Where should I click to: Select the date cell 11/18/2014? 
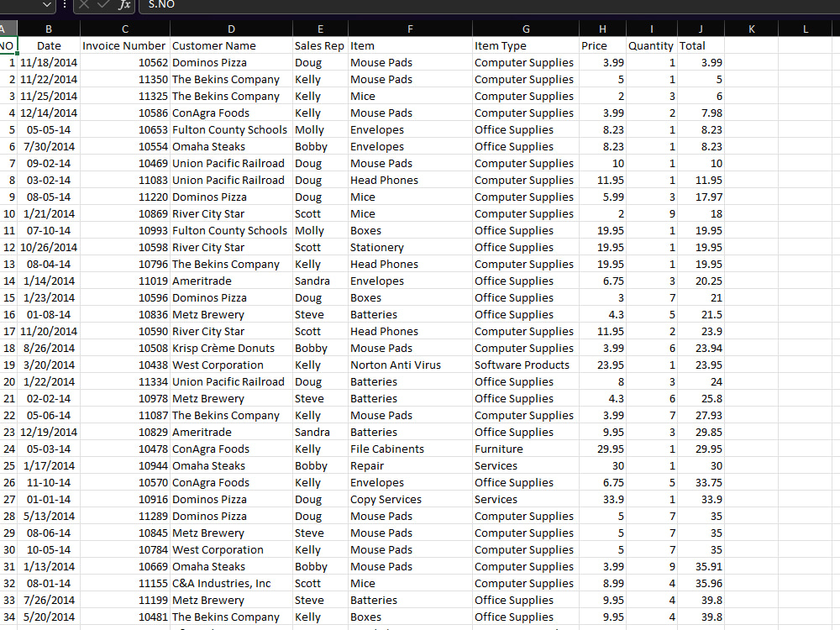tap(49, 63)
